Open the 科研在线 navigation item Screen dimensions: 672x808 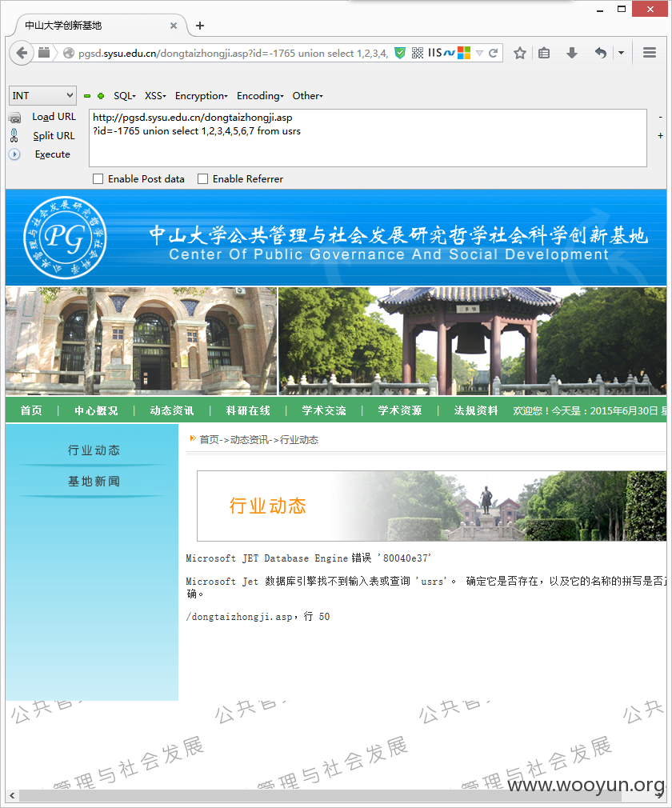point(248,410)
